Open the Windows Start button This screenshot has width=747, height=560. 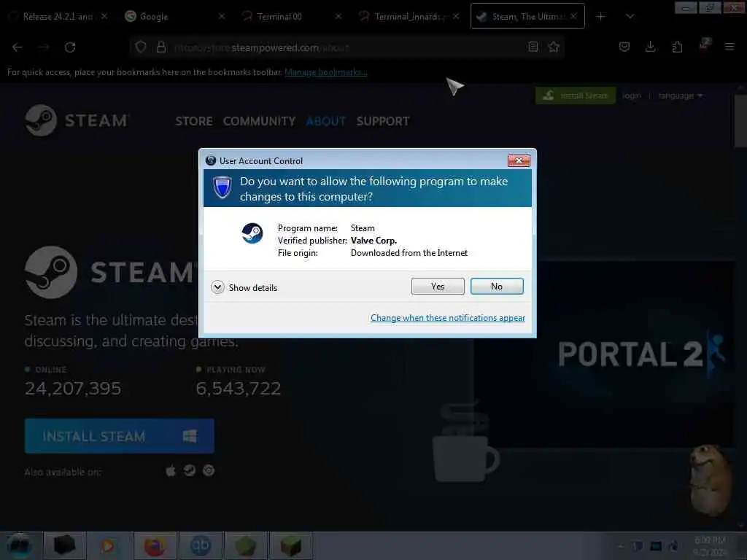tap(18, 545)
